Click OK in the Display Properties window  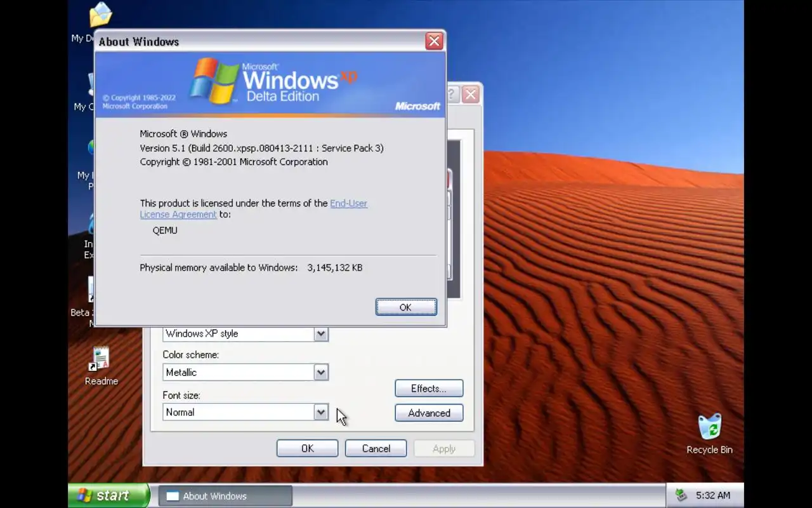[308, 448]
